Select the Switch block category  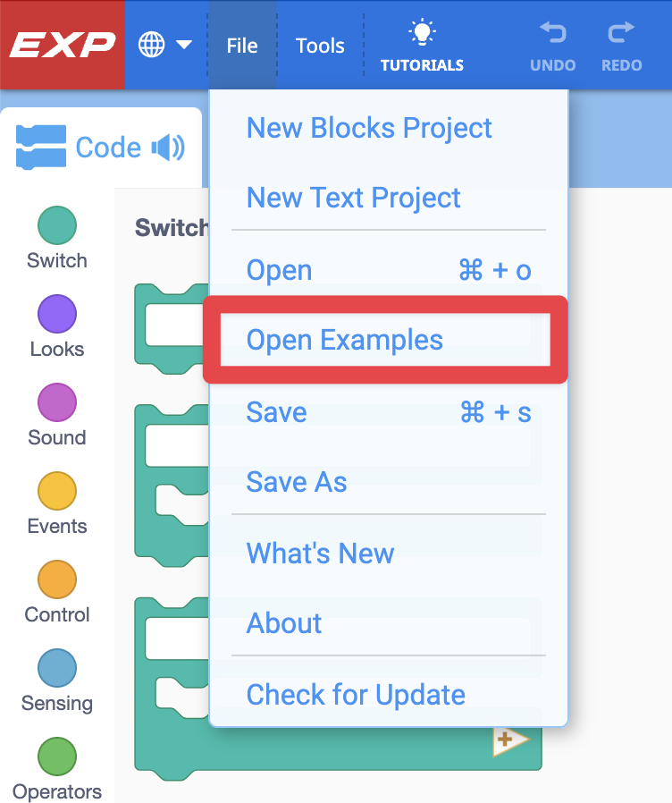click(x=56, y=237)
